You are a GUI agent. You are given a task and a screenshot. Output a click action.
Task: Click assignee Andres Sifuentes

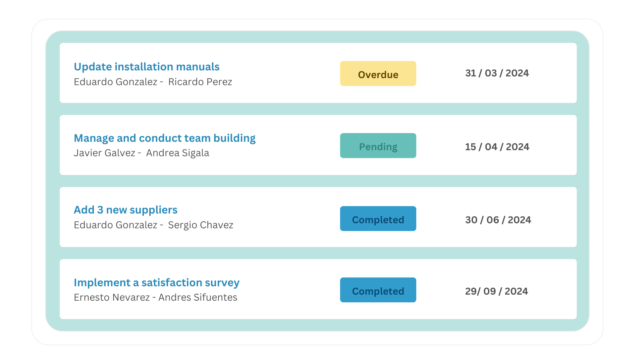pyautogui.click(x=198, y=297)
